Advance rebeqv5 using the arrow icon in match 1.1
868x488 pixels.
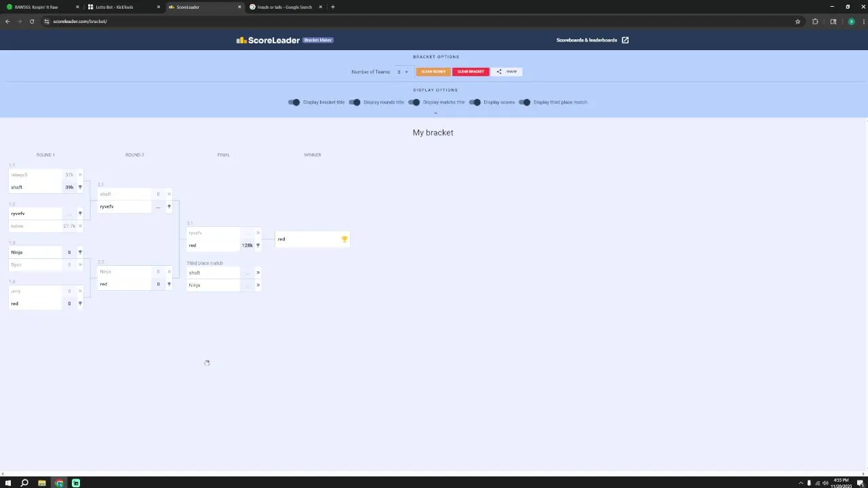coord(80,175)
